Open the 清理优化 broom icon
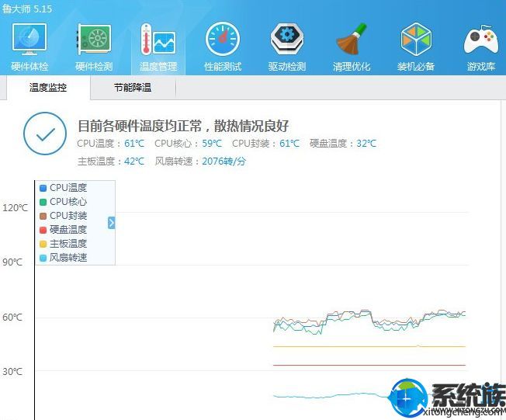Viewport: 506px width, 420px height. 352,47
